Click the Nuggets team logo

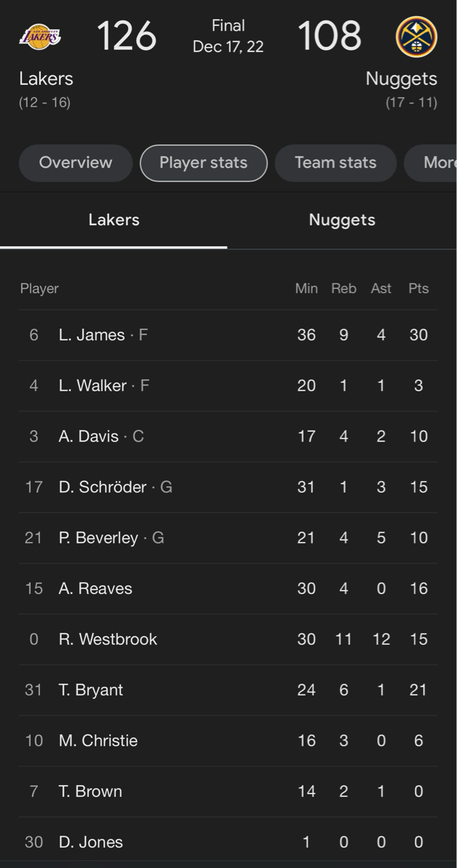coord(416,37)
